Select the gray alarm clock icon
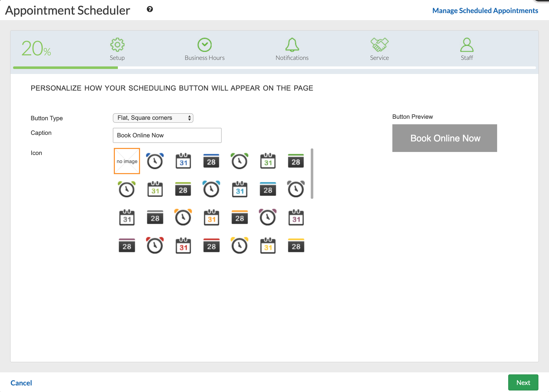 pos(296,189)
